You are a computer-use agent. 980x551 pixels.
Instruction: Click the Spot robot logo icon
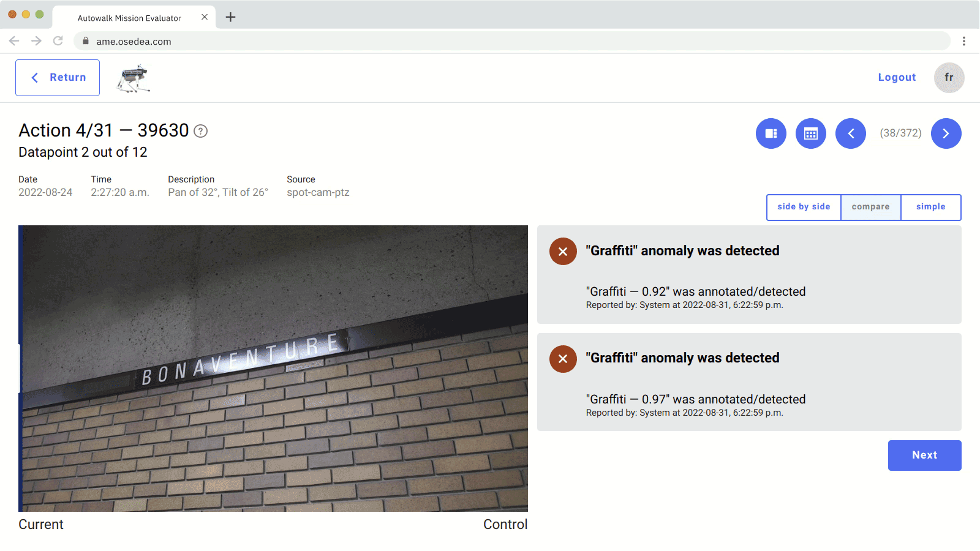tap(134, 78)
